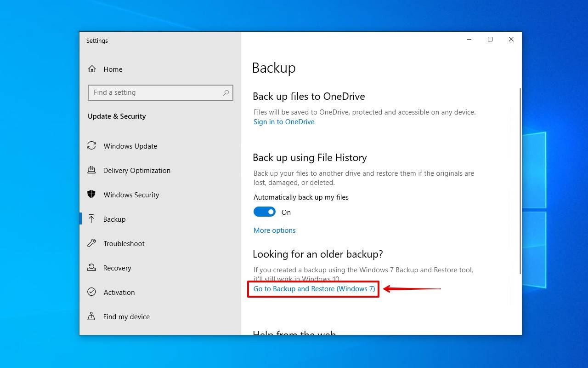Maximize the Settings window

(490, 39)
